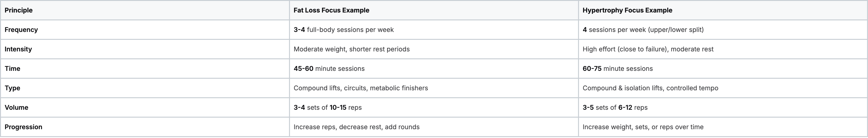This screenshot has width=868, height=138.
Task: Click the '3-4 full-body sessions per week' cell
Action: pyautogui.click(x=343, y=30)
